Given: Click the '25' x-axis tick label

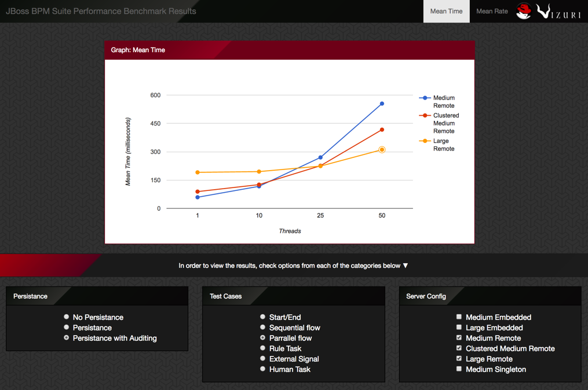Looking at the screenshot, I should [320, 215].
